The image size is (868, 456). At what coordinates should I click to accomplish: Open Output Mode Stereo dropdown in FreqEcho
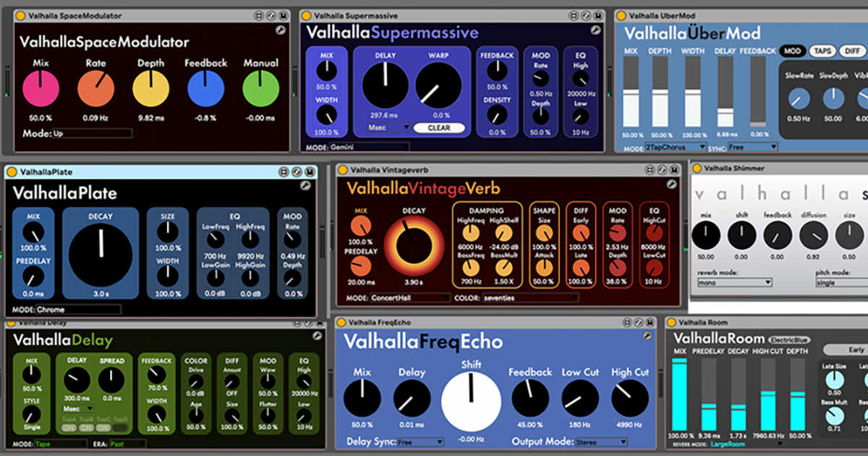pos(602,442)
